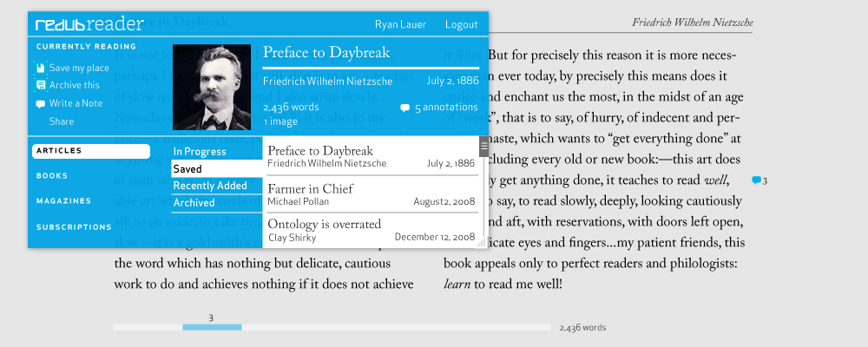The height and width of the screenshot is (347, 868).
Task: Open the Subscriptions section
Action: pos(74,227)
